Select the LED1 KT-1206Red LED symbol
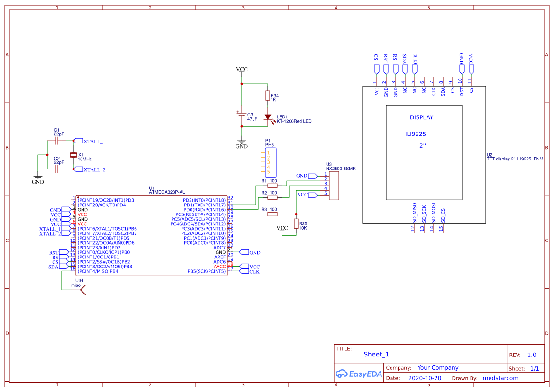554x392 pixels. (269, 117)
